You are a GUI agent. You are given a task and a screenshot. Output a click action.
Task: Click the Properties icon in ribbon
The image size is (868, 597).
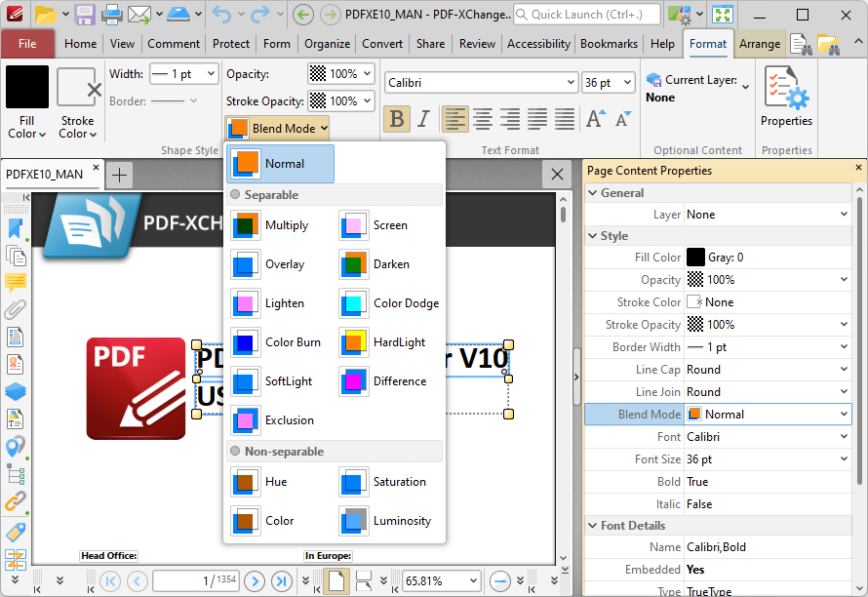tap(786, 98)
